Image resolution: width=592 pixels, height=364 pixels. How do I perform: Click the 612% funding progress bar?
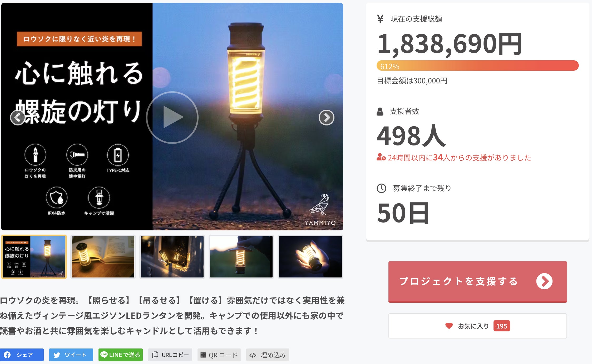click(477, 65)
